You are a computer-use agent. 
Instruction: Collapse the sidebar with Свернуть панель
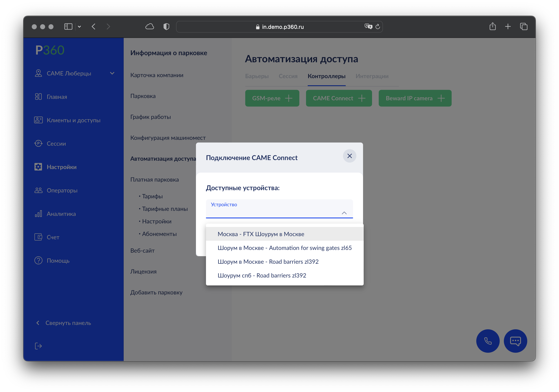click(63, 323)
